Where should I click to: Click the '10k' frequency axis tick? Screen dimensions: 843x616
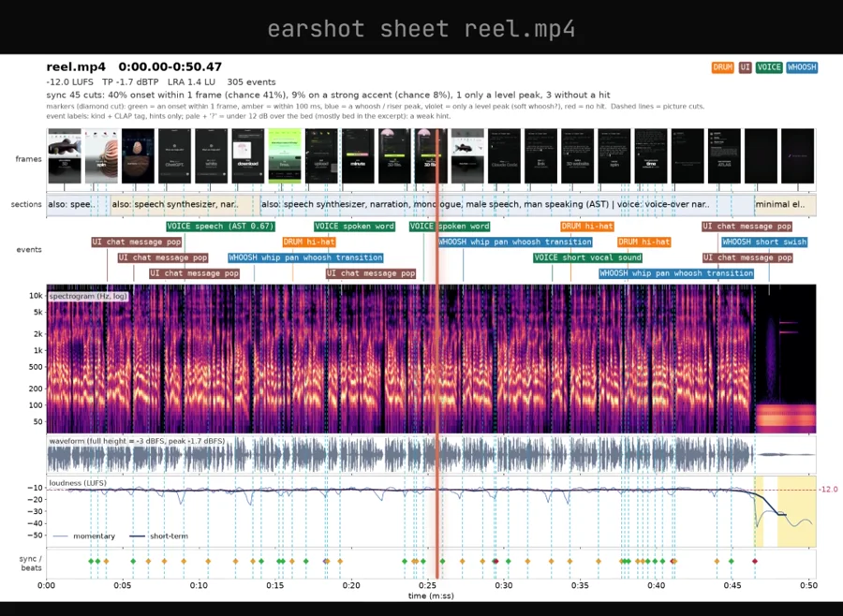click(x=36, y=296)
